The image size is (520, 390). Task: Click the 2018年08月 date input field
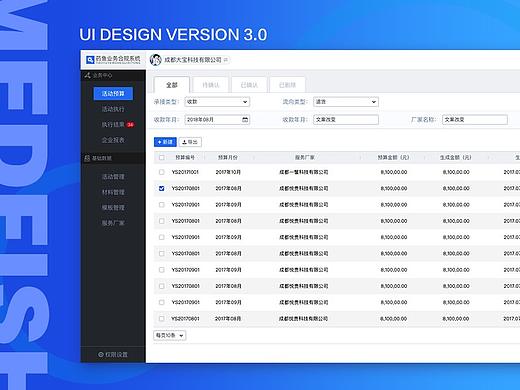coord(217,120)
